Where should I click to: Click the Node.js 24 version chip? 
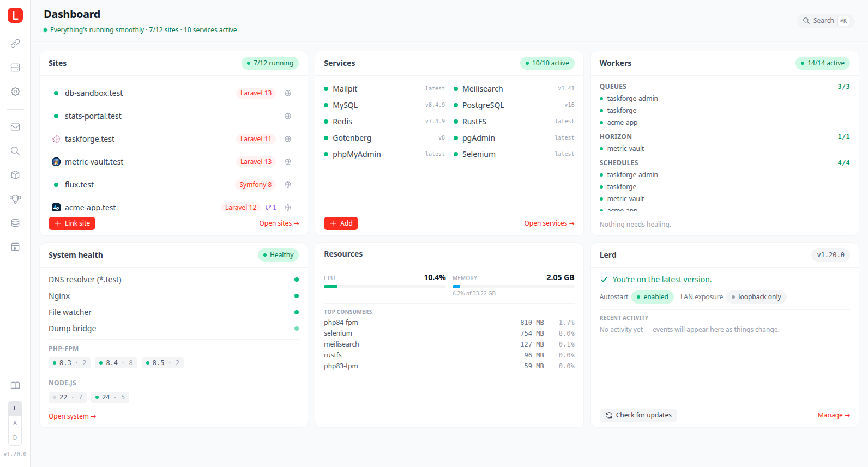(x=110, y=397)
